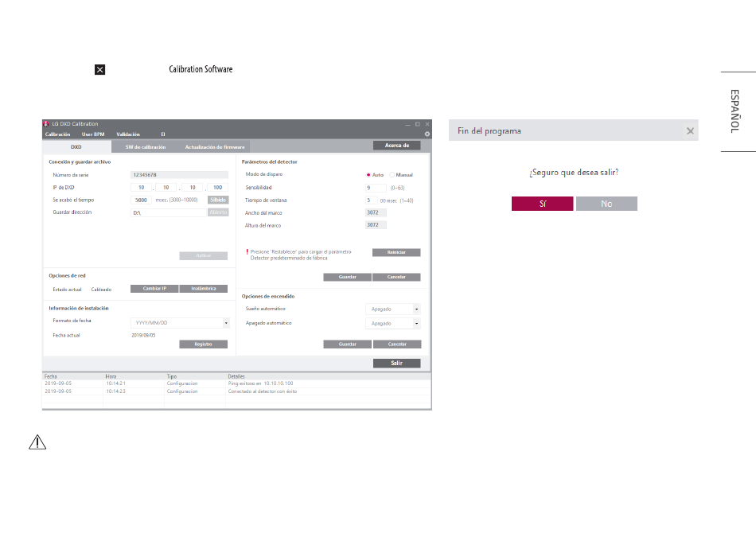Cancel detector parameter changes
Screen dimensions: 756x533
[396, 277]
